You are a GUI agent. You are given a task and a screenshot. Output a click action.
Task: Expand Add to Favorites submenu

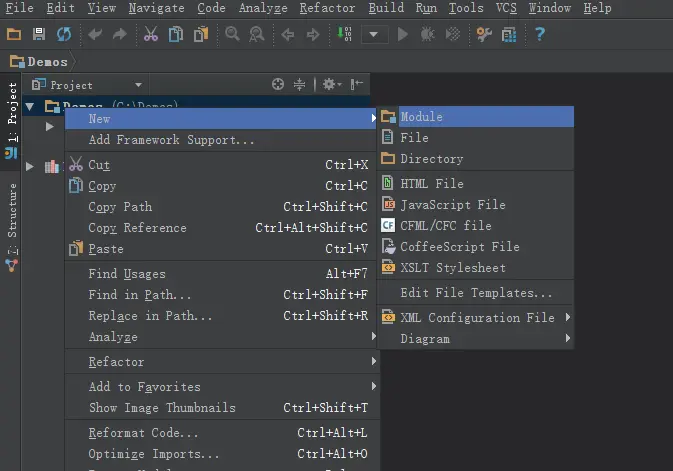pyautogui.click(x=221, y=386)
